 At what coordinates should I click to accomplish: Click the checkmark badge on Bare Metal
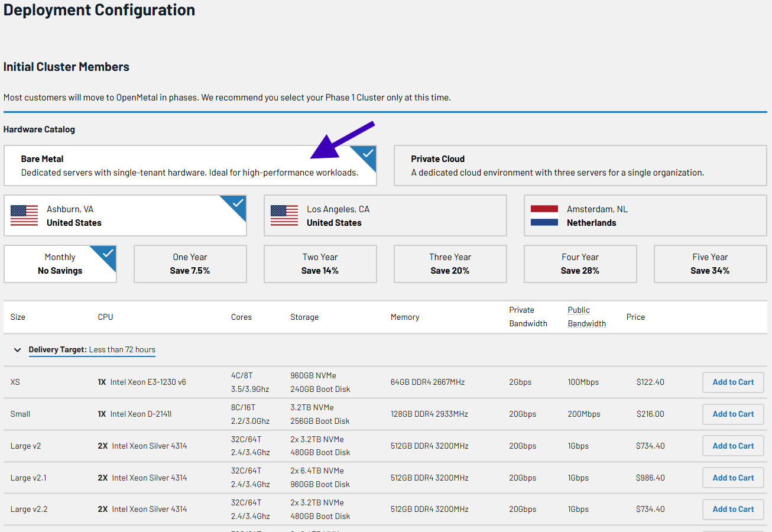click(x=368, y=154)
